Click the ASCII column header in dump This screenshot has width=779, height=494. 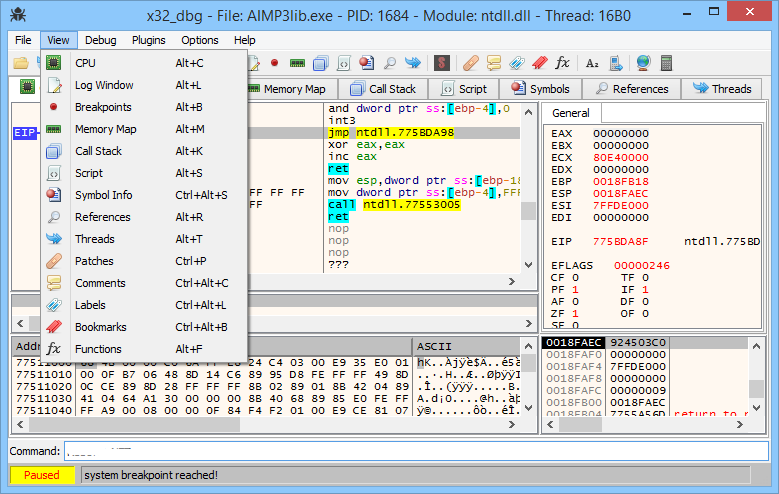[466, 346]
